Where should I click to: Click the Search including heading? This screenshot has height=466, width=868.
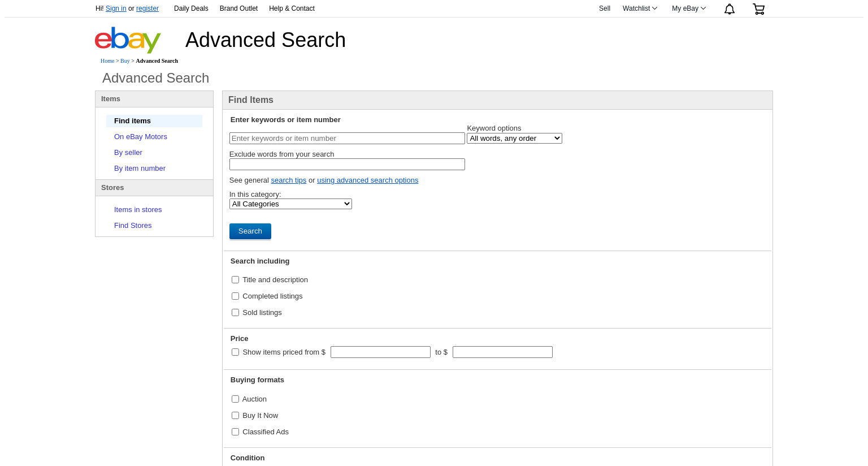[260, 261]
